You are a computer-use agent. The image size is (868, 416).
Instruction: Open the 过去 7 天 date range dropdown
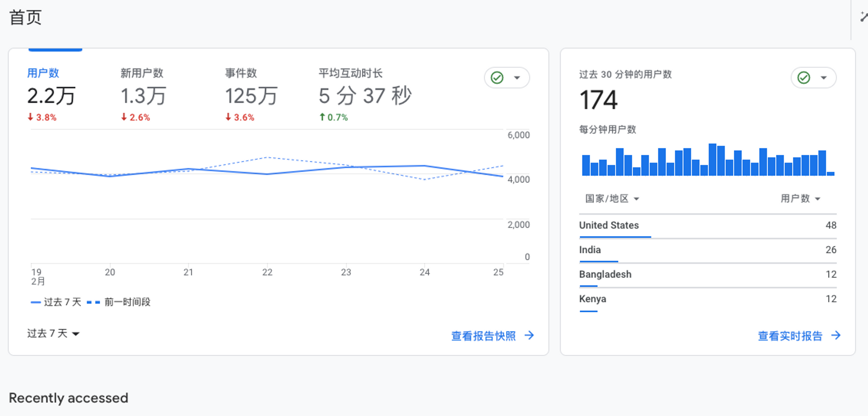[53, 333]
